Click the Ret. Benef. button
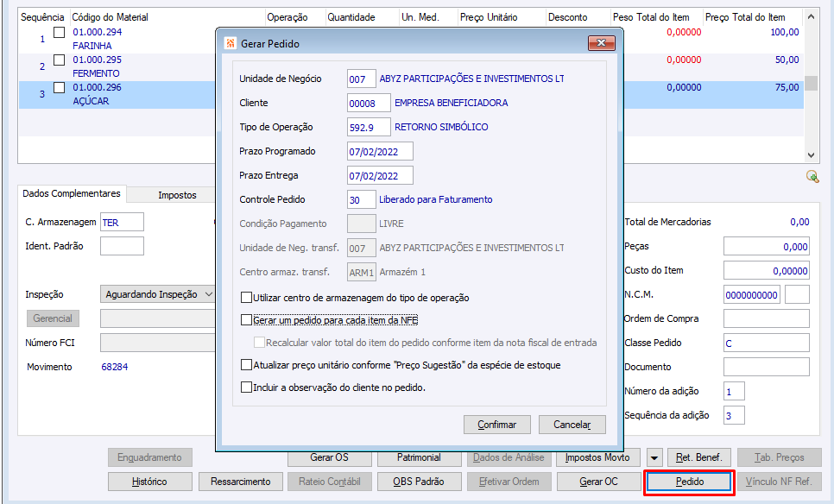 coord(699,457)
